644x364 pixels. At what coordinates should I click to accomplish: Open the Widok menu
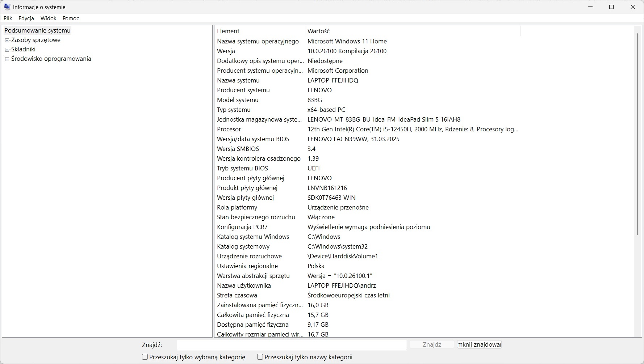pyautogui.click(x=48, y=18)
